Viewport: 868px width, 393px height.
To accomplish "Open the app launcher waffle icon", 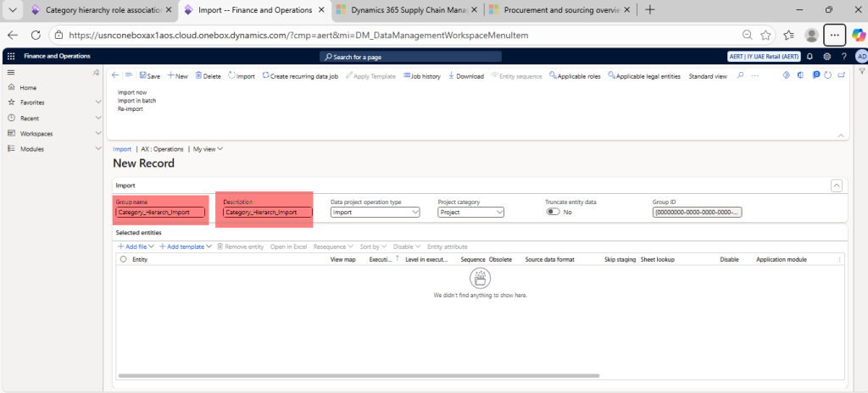I will [11, 57].
